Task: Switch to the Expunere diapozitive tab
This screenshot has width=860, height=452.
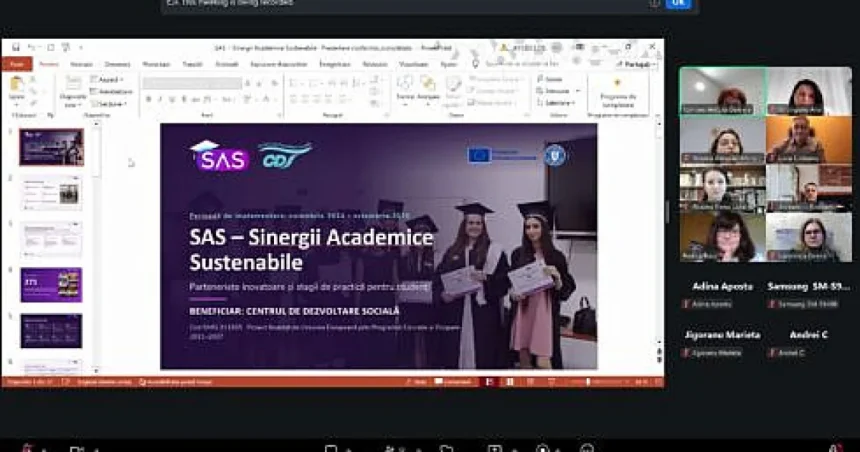Action: 279,64
